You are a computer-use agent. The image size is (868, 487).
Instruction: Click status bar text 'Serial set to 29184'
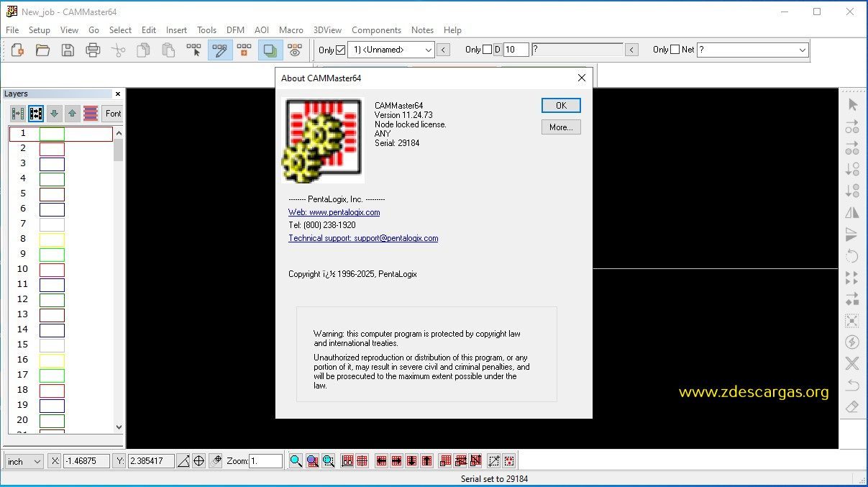[x=494, y=478]
